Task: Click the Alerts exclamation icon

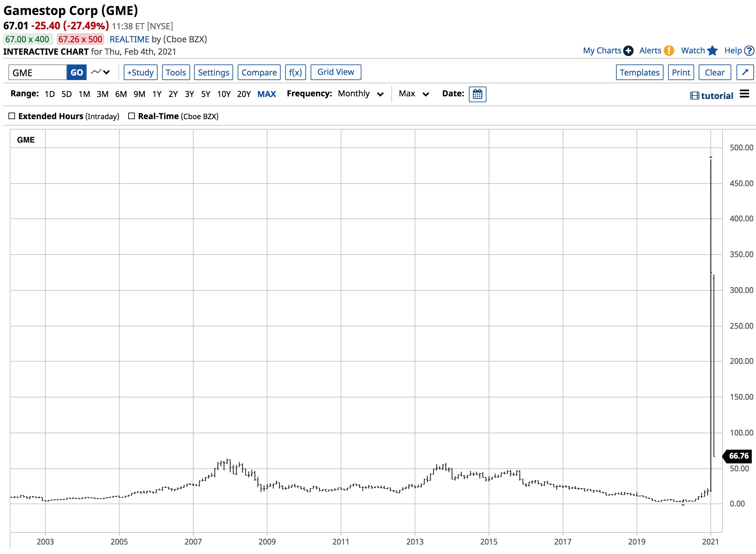Action: (x=668, y=51)
